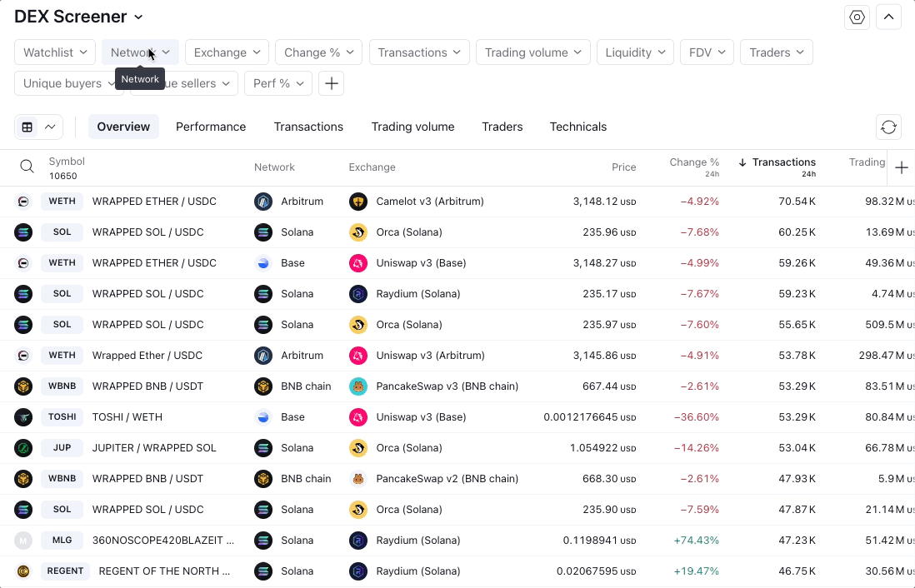Open the Perf % filter dropdown

278,83
